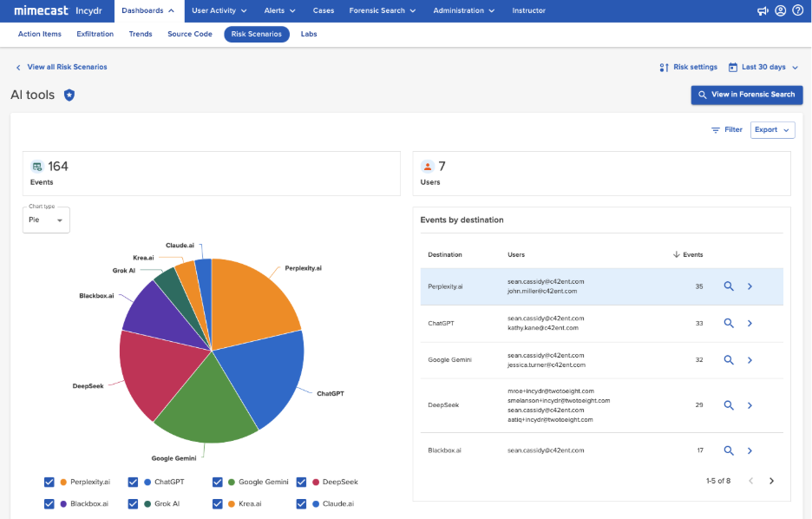Image resolution: width=812 pixels, height=519 pixels.
Task: Click View all Risk Scenarios link
Action: (x=67, y=67)
